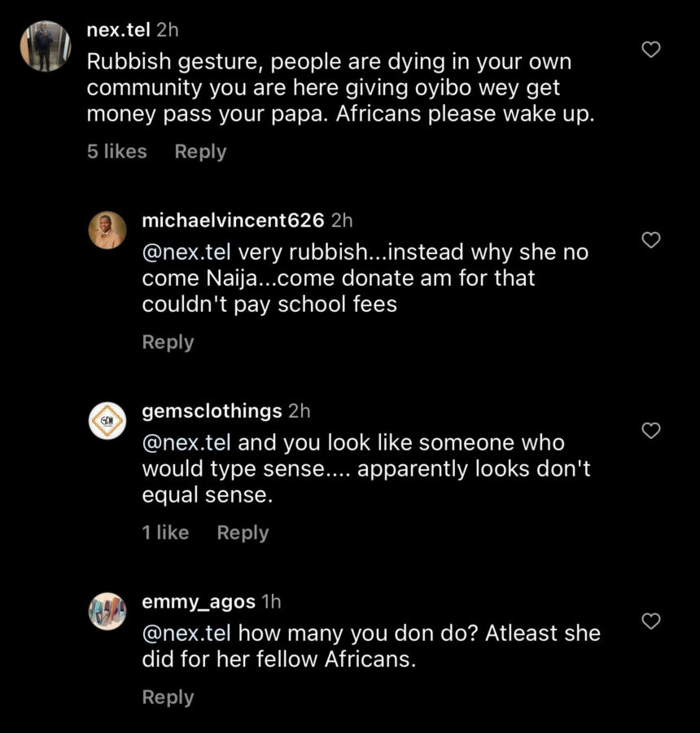Reply to the gemsclothings comment
700x733 pixels.
click(x=243, y=533)
